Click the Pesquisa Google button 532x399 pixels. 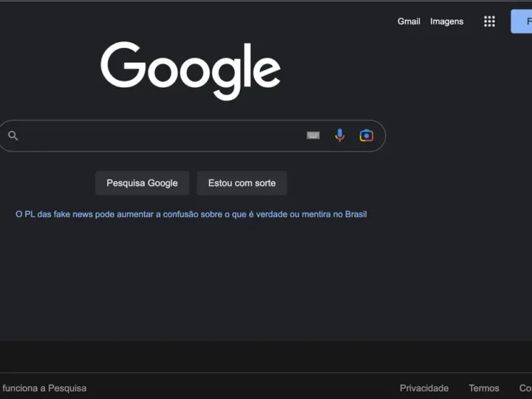click(x=142, y=183)
